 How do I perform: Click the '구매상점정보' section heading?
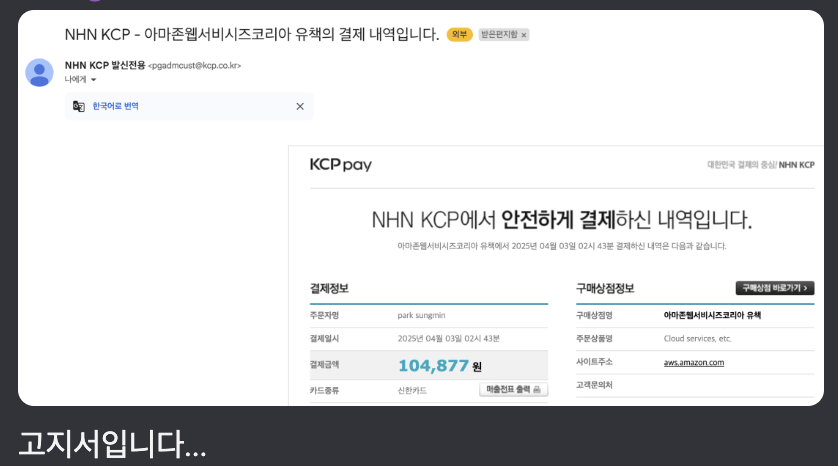pos(605,289)
